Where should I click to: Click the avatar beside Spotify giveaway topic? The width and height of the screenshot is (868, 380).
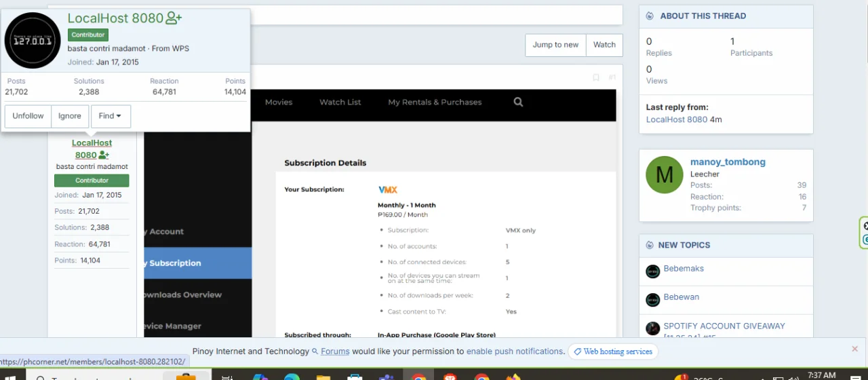pos(652,328)
